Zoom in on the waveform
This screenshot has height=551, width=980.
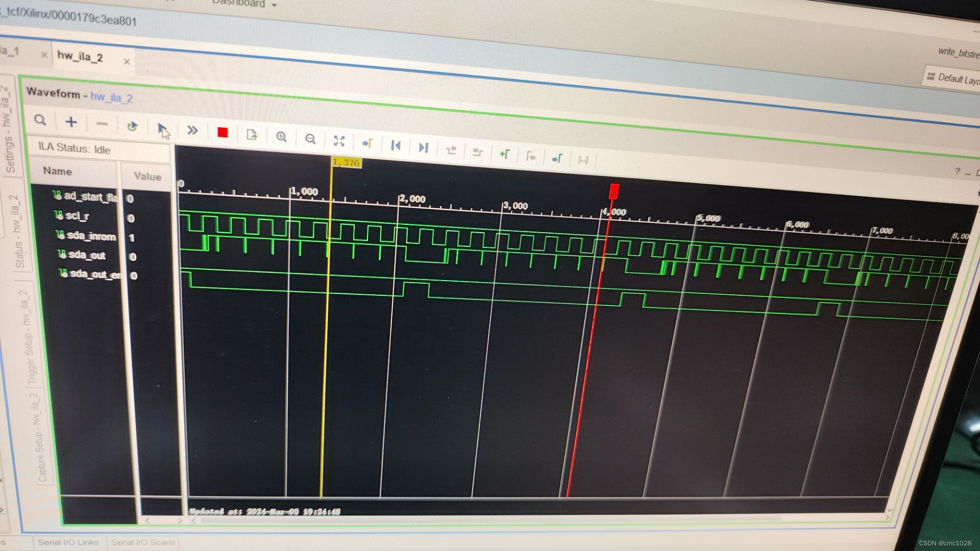tap(281, 137)
